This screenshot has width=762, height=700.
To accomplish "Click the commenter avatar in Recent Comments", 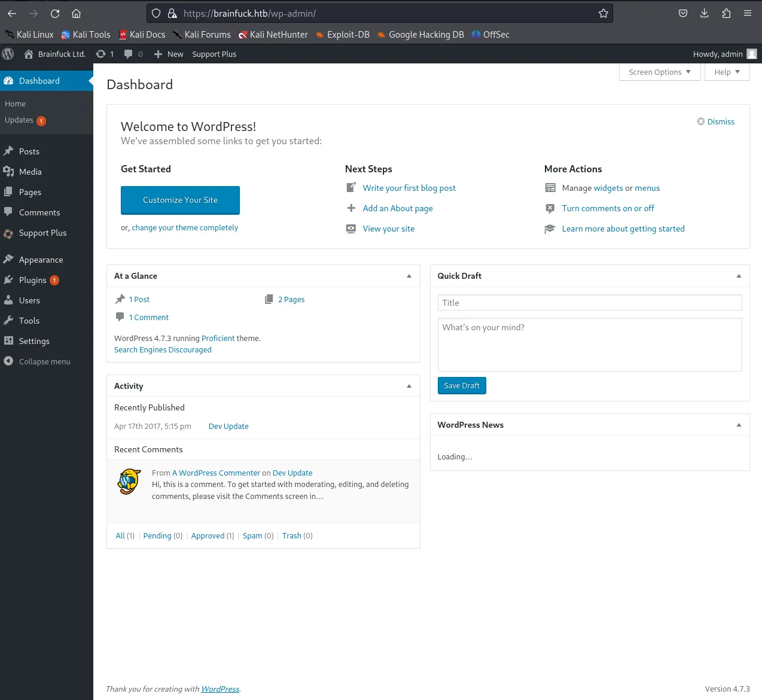I will [x=129, y=482].
